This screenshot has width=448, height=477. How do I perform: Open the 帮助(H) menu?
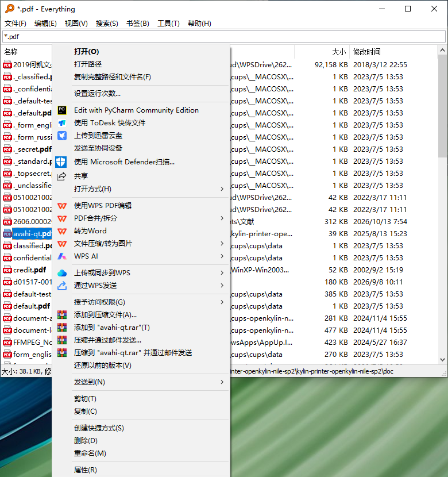point(199,24)
